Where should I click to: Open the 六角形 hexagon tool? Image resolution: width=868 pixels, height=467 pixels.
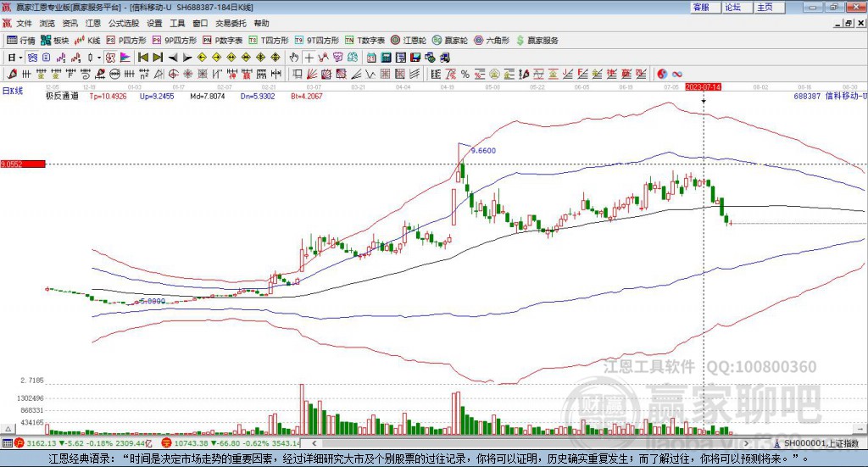[x=492, y=41]
